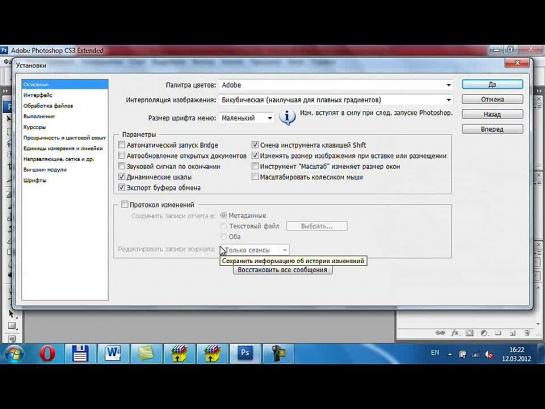Open Microsoft Word from the taskbar
Image resolution: width=545 pixels, height=409 pixels.
click(113, 354)
